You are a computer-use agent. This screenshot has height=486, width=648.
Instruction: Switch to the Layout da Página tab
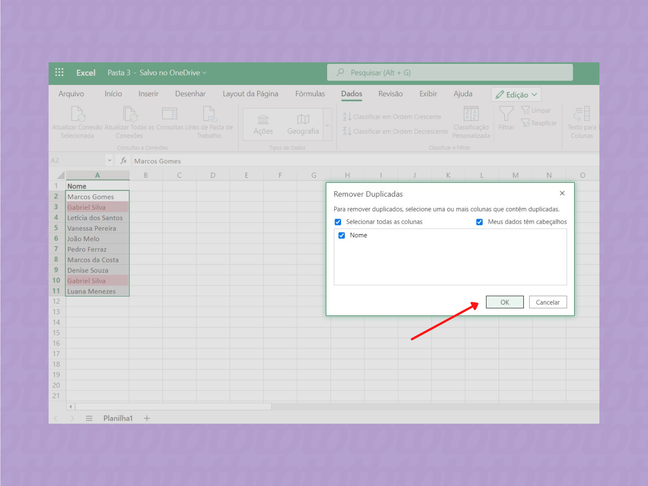click(250, 94)
